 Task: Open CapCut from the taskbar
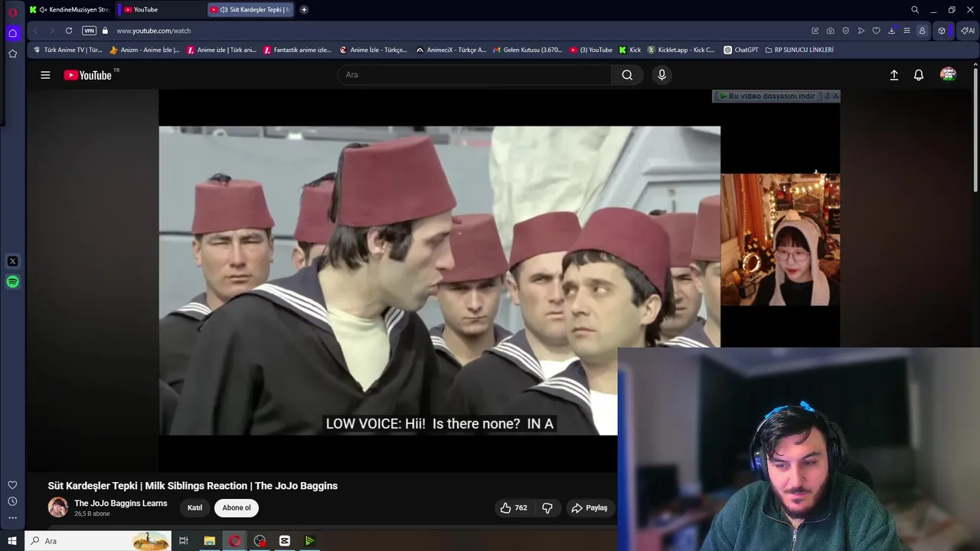pyautogui.click(x=285, y=541)
